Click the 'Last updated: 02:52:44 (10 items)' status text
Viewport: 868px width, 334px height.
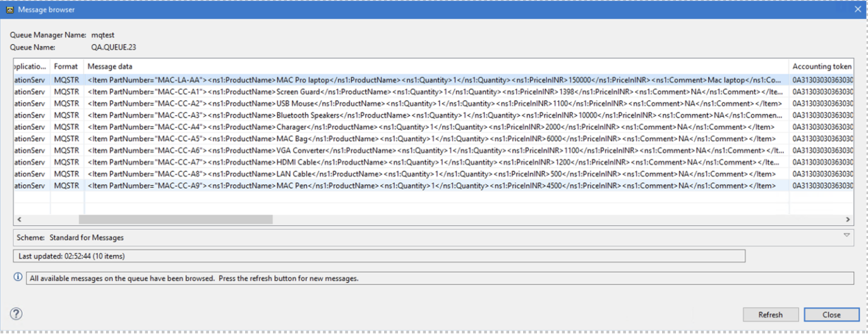(71, 256)
